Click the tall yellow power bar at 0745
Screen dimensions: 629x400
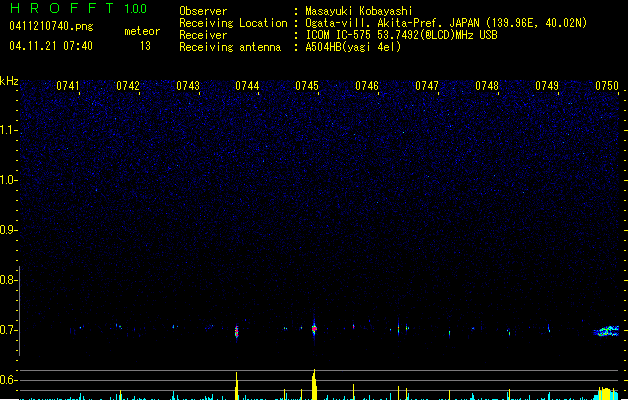tap(314, 384)
